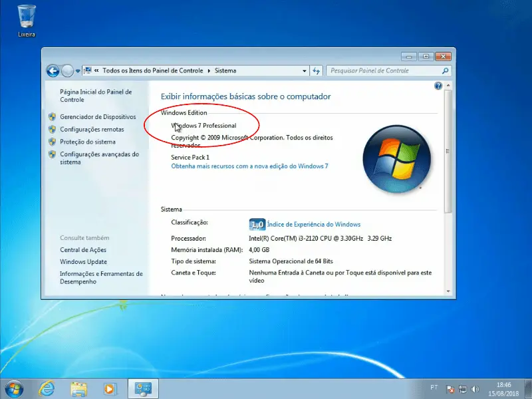Screen dimensions: 532x399
Task: Click the greyed forward navigation button
Action: [x=67, y=71]
